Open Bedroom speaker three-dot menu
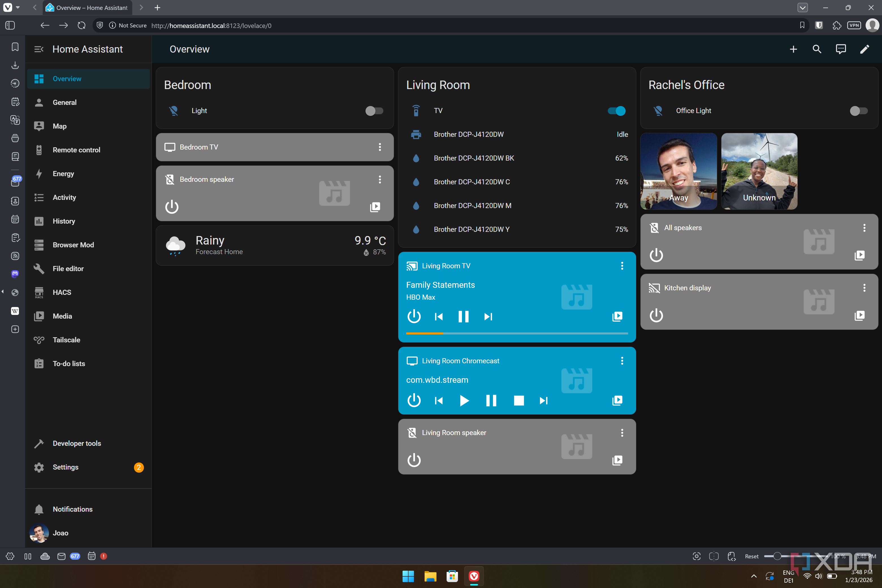The height and width of the screenshot is (588, 882). [380, 179]
